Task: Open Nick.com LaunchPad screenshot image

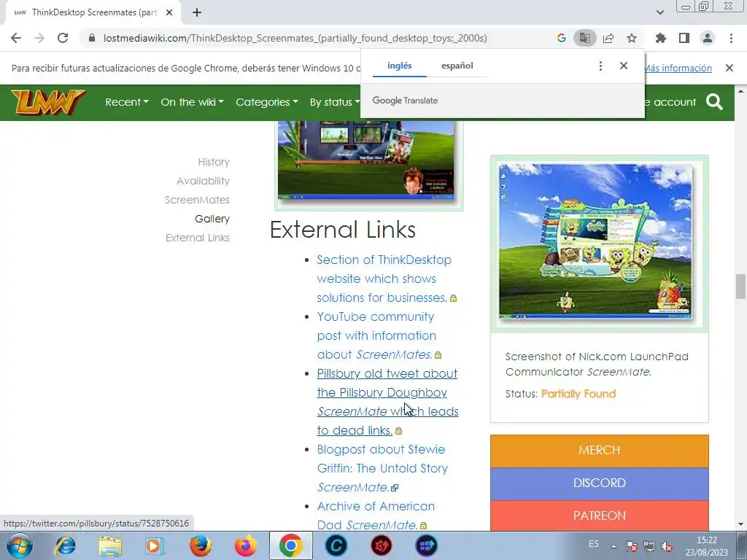Action: click(x=595, y=242)
